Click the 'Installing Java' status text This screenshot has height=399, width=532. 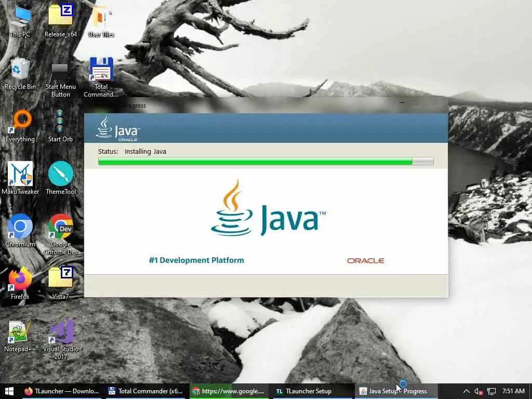(145, 151)
